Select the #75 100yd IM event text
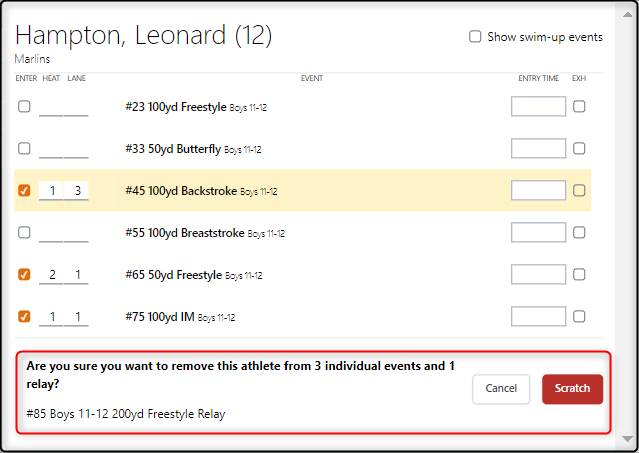 [180, 317]
